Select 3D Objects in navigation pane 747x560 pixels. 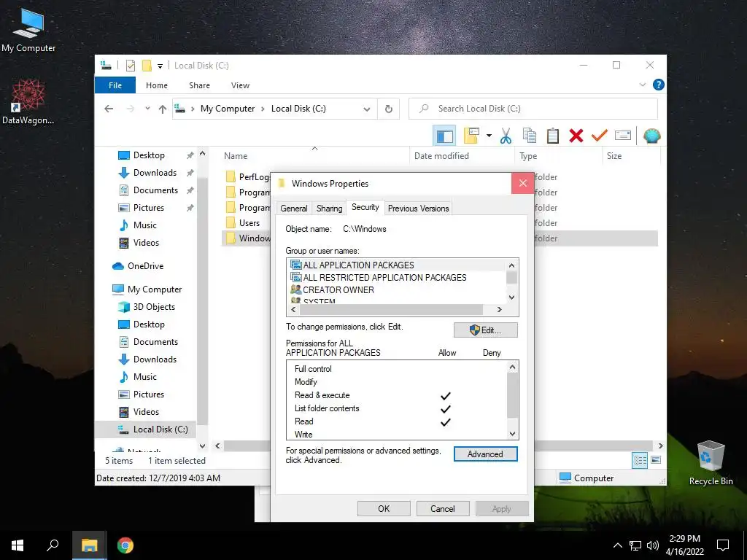pyautogui.click(x=154, y=307)
